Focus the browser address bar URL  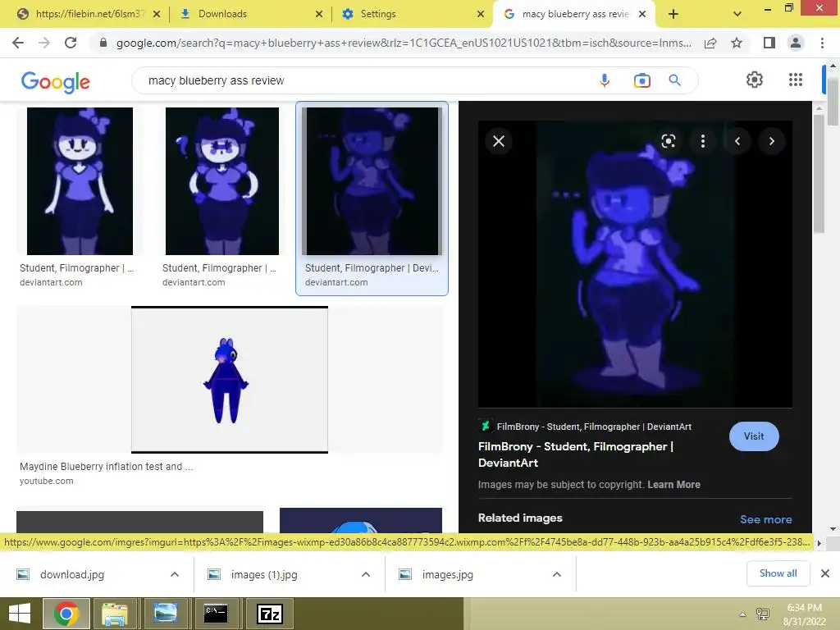[403, 43]
